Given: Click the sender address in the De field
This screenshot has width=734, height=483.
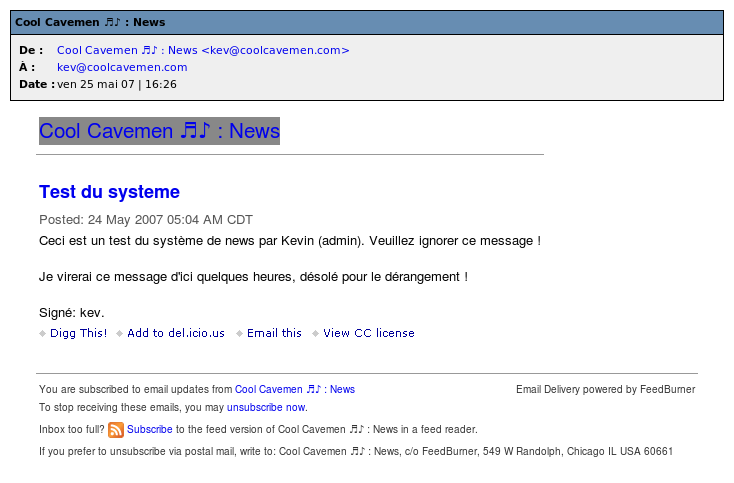Looking at the screenshot, I should (203, 50).
